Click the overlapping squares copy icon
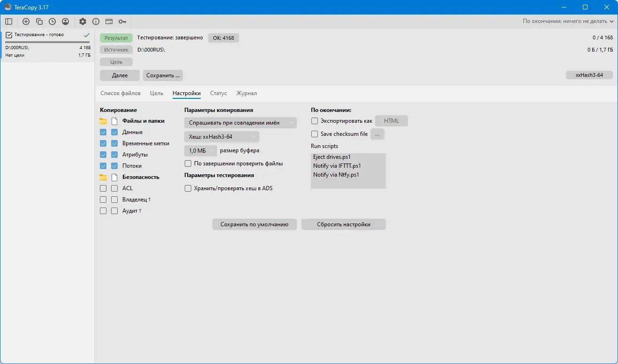618x364 pixels. pyautogui.click(x=39, y=21)
